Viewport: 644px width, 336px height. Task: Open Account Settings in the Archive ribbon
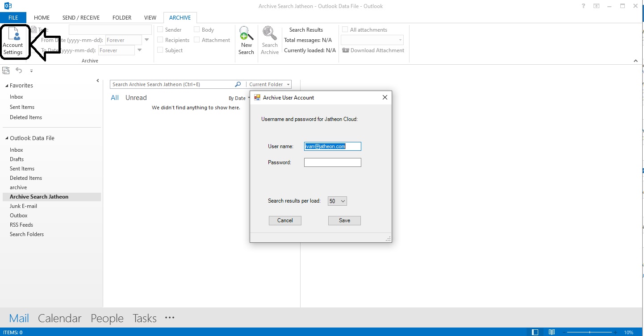[13, 41]
